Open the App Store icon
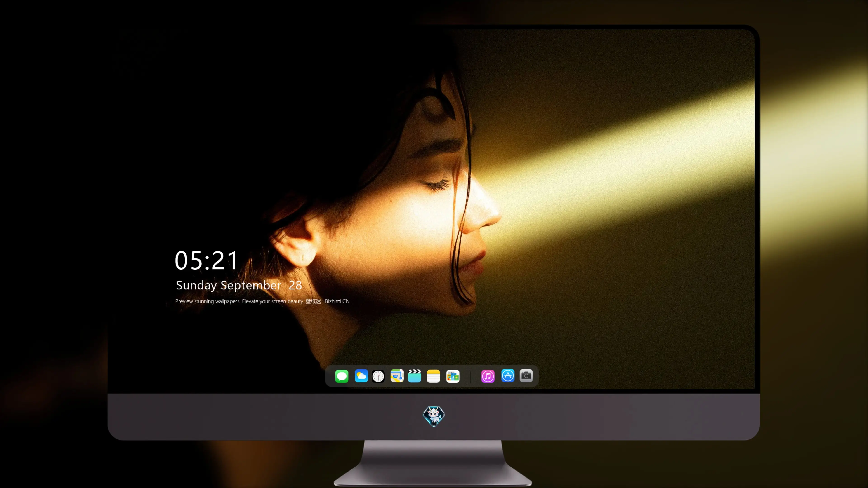 point(508,375)
